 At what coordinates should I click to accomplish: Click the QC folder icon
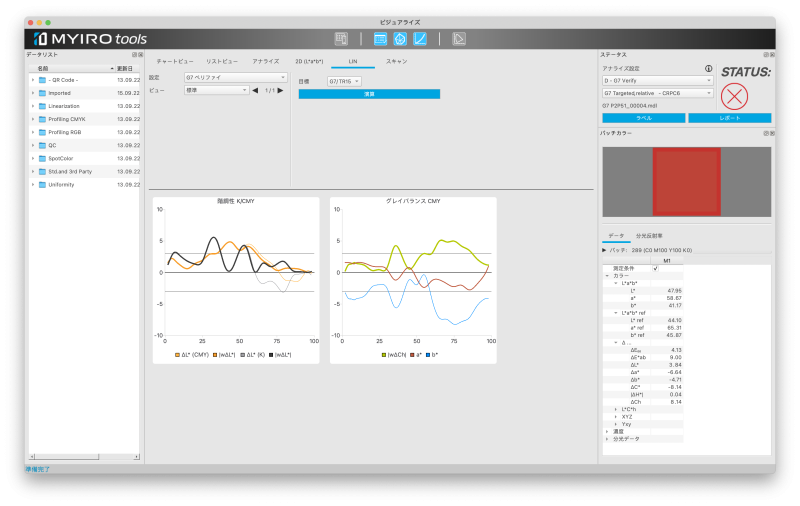pyautogui.click(x=42, y=145)
